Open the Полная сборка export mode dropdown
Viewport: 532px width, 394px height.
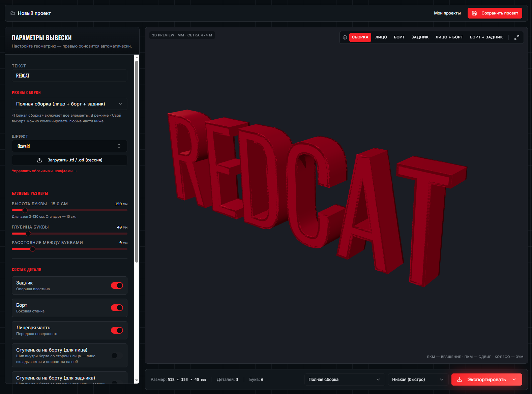tap(345, 380)
